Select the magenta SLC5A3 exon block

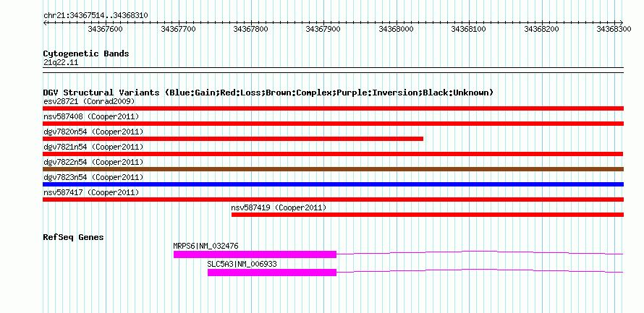272,273
